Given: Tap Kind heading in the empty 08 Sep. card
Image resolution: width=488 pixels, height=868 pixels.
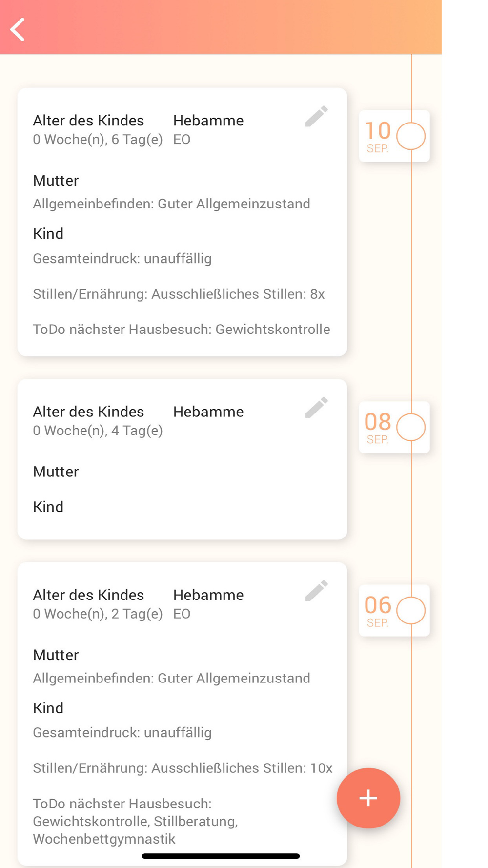Looking at the screenshot, I should click(x=48, y=507).
